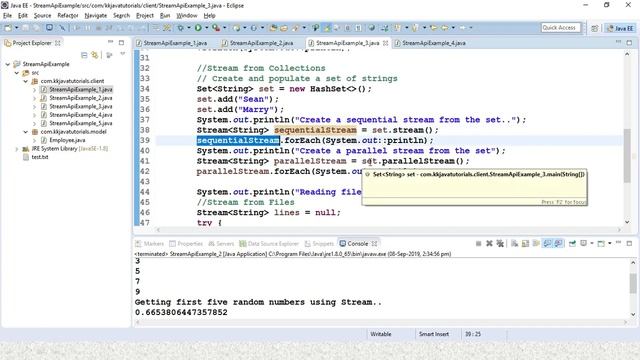Toggle Link with Editor in Project Explorer

95,55
